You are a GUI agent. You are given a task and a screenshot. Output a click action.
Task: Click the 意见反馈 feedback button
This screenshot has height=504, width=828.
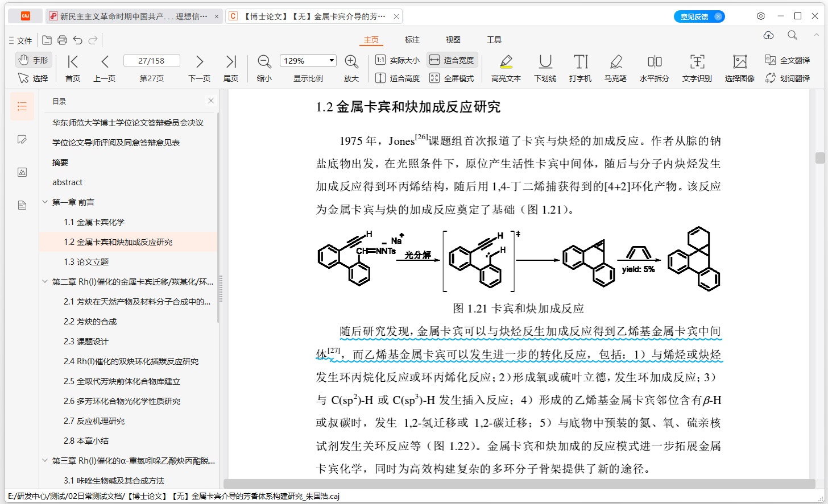(694, 16)
